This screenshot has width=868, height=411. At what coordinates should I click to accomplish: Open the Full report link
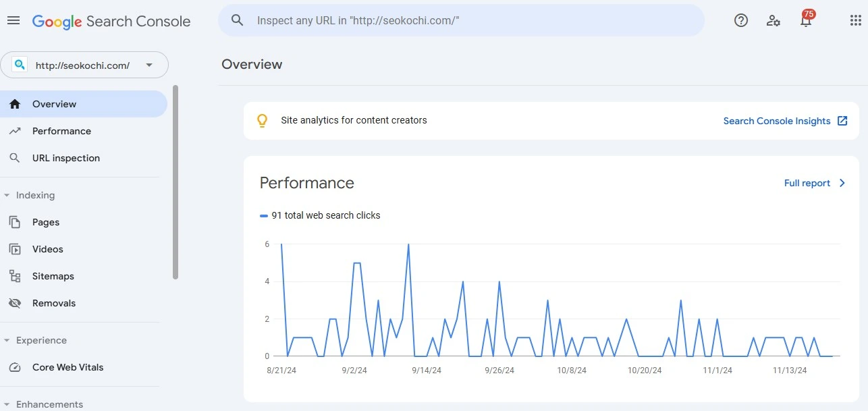(x=807, y=183)
